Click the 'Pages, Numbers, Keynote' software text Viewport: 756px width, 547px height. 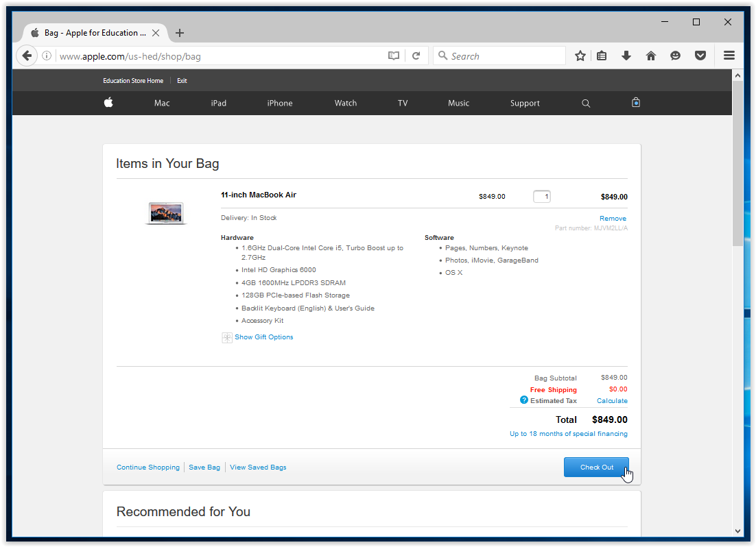tap(486, 247)
